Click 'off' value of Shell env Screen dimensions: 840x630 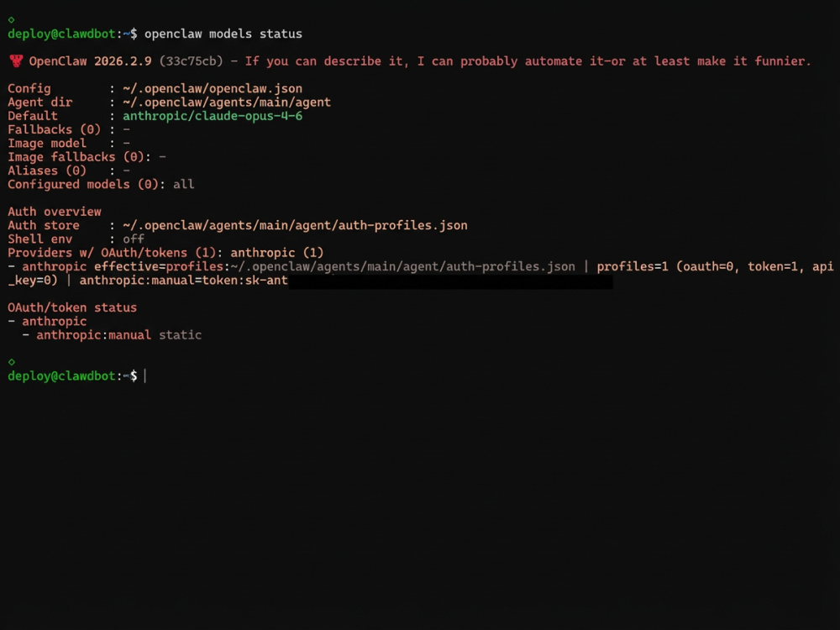[x=134, y=239]
